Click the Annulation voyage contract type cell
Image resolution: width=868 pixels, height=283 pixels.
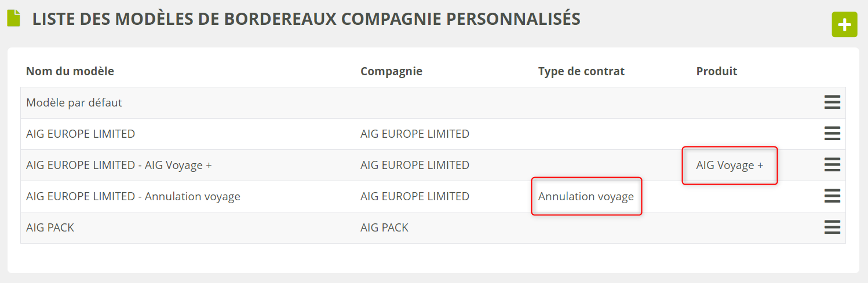pos(586,196)
